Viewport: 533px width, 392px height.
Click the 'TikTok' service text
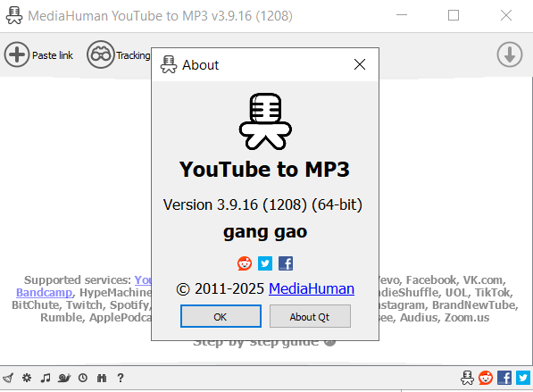click(x=494, y=292)
